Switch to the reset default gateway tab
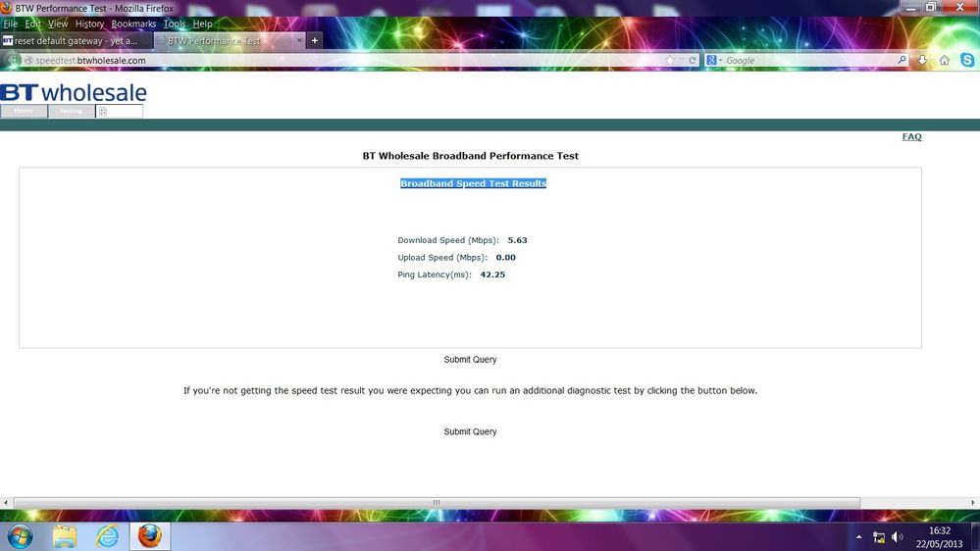980x551 pixels. [x=76, y=40]
